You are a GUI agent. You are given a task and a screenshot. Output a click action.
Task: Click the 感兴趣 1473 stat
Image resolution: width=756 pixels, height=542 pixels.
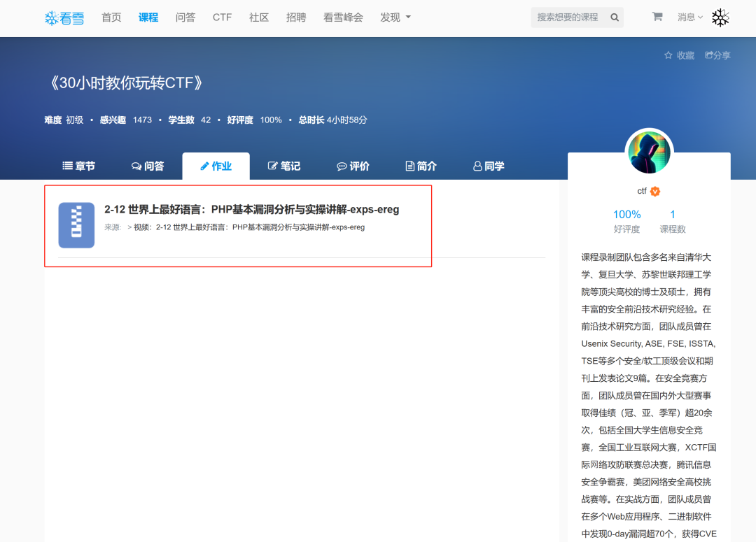pos(126,120)
